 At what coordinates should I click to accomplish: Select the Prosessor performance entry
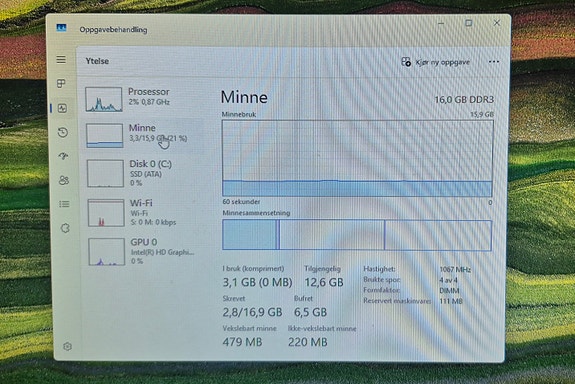point(143,99)
